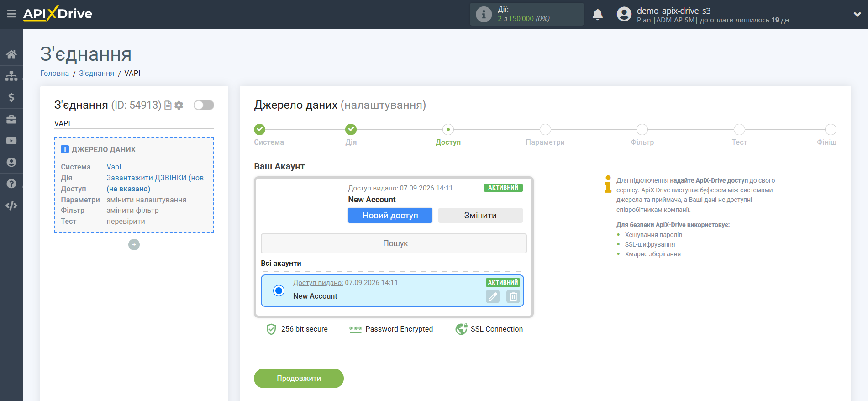This screenshot has height=401, width=868.
Task: Open the user profile icon in sidebar
Action: pos(11,162)
